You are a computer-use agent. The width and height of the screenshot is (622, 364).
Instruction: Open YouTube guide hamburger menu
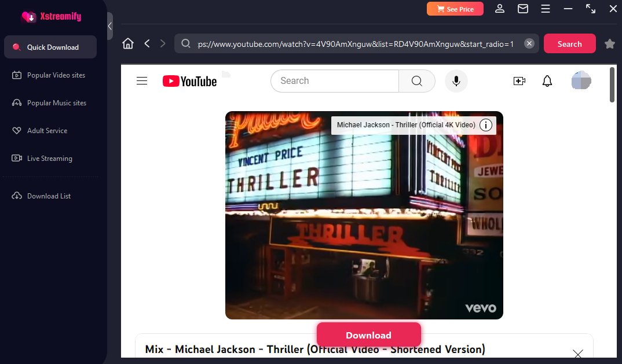point(142,81)
